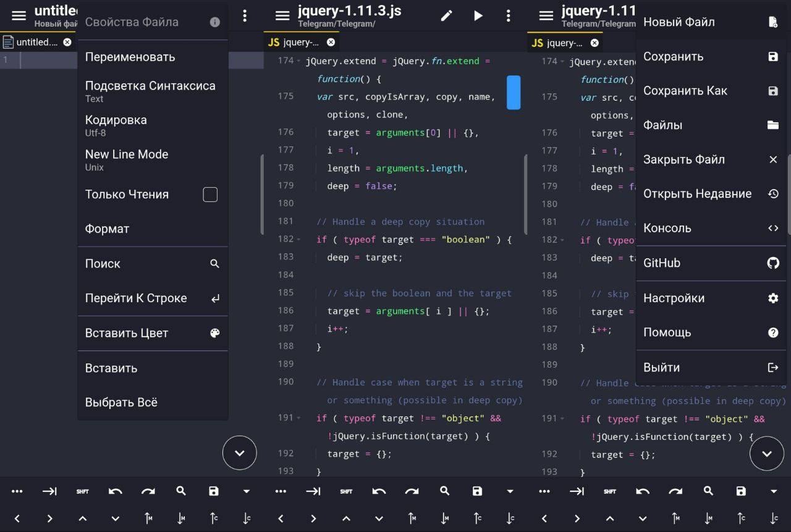Open Вставить Цвет color picker entry

click(153, 333)
